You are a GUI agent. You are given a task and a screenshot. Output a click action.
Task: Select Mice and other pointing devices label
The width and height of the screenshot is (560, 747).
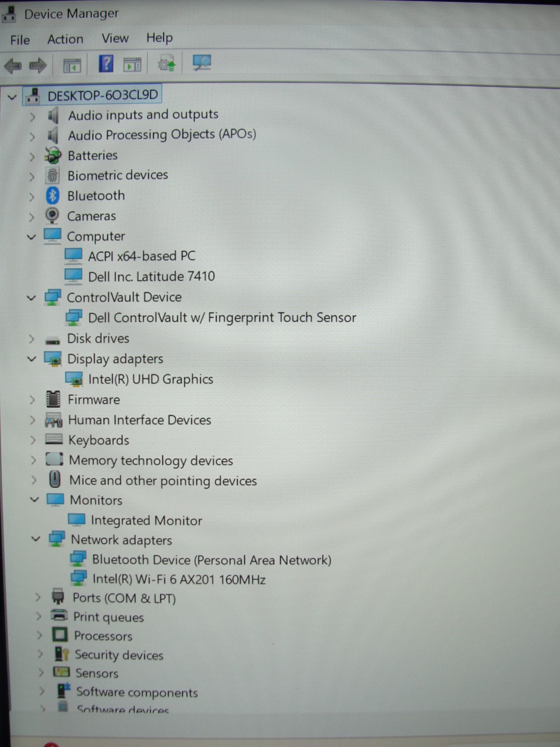point(163,480)
